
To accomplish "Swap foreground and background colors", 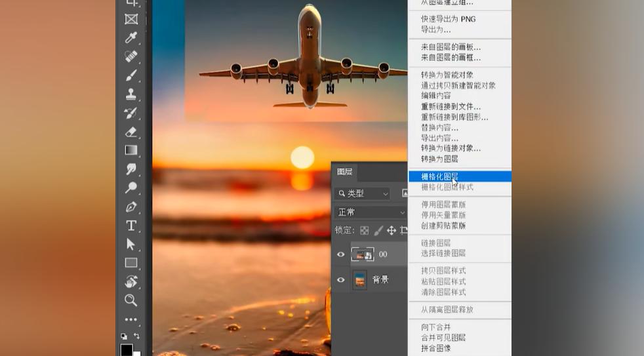I will pyautogui.click(x=137, y=336).
